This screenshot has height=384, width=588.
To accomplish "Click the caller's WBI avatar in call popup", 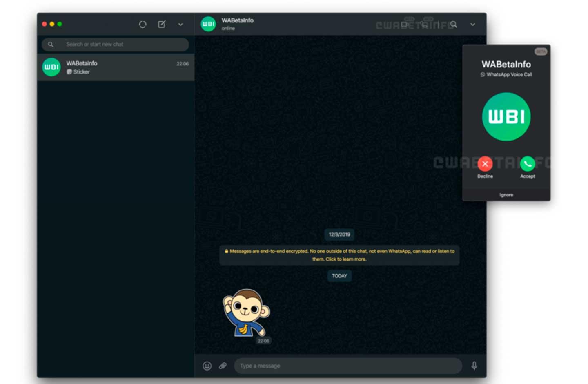I will (x=506, y=117).
